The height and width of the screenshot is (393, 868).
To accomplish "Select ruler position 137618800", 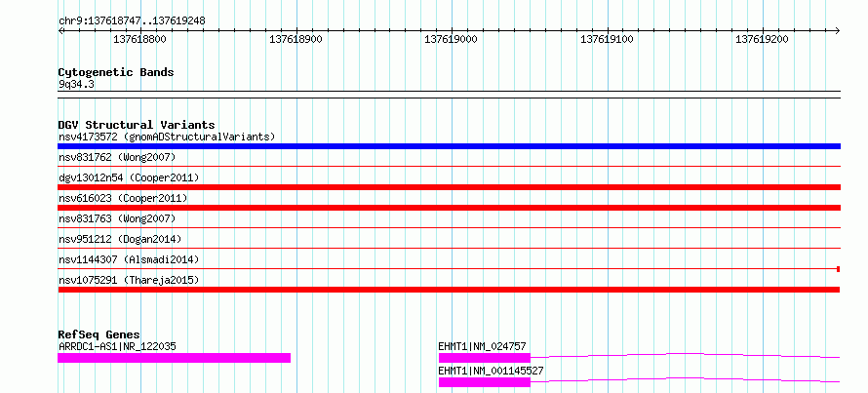I will 139,39.
